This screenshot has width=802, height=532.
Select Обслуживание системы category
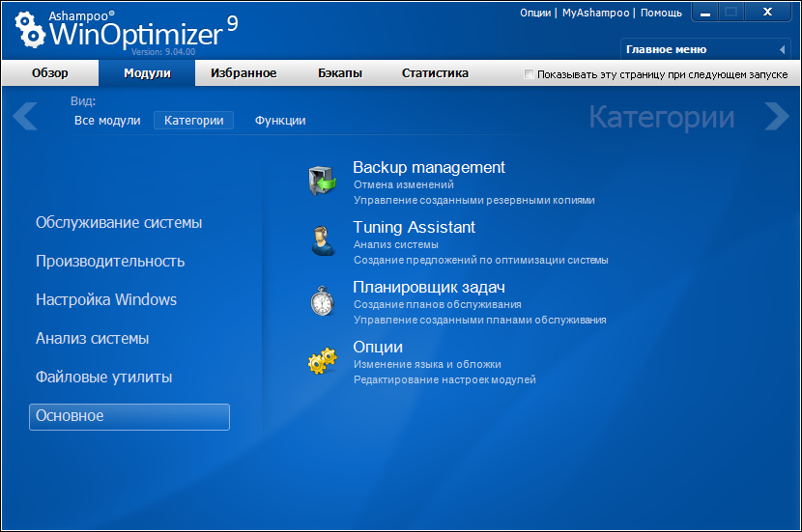coord(119,223)
